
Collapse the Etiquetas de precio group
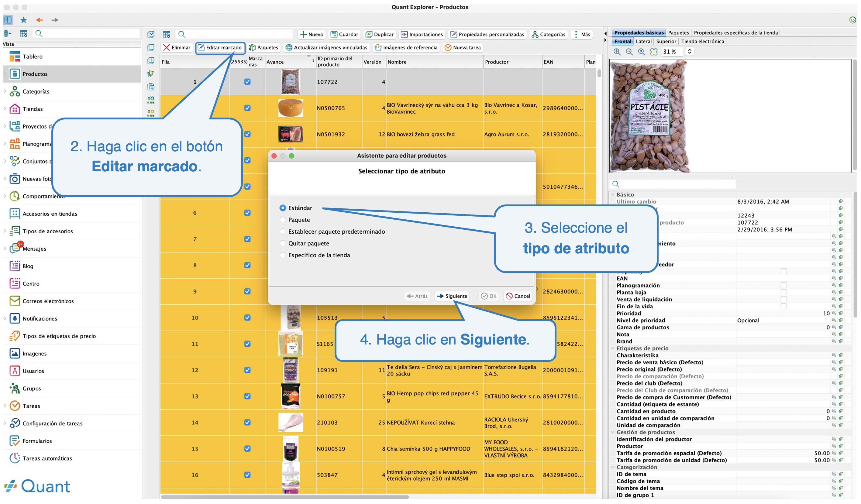tap(613, 348)
